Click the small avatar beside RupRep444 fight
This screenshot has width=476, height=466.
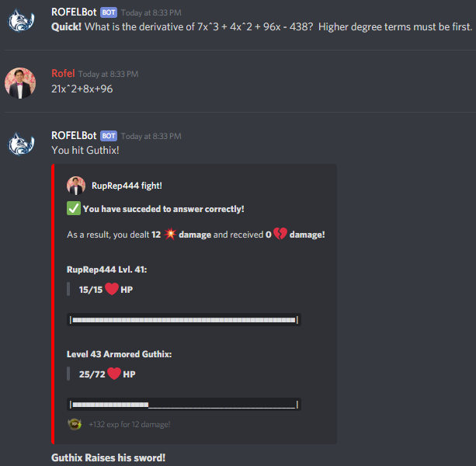76,186
